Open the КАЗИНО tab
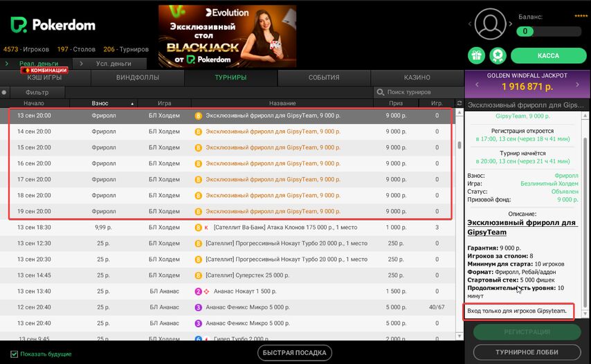 pyautogui.click(x=417, y=78)
